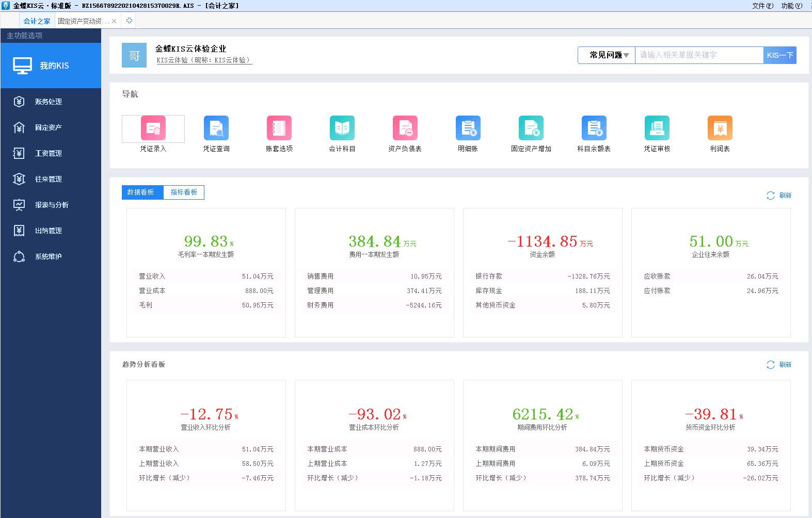Click the 固定资产 sidebar house icon
Image resolution: width=812 pixels, height=518 pixels.
click(x=19, y=127)
